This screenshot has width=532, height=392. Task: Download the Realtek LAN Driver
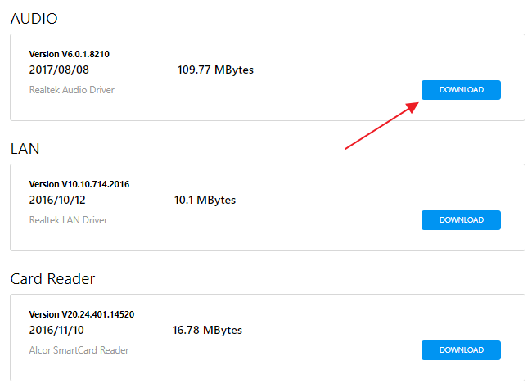point(461,220)
